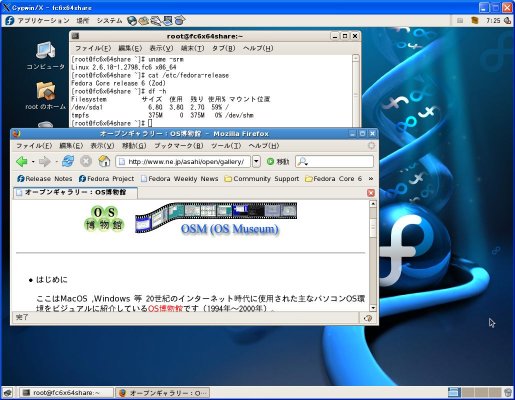Image resolution: width=515 pixels, height=400 pixels.
Task: Open the Firefox ツール(T) menu
Action: [x=226, y=146]
